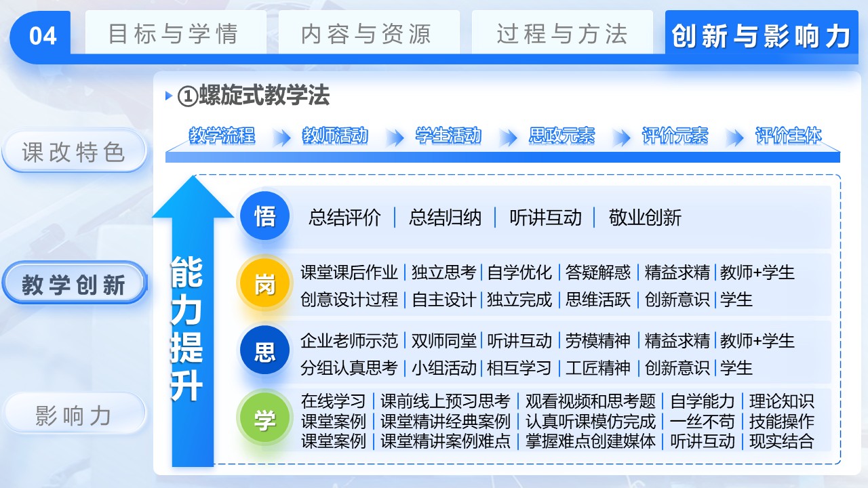Go to the 过程与方法 tab
The height and width of the screenshot is (488, 868).
coord(562,33)
